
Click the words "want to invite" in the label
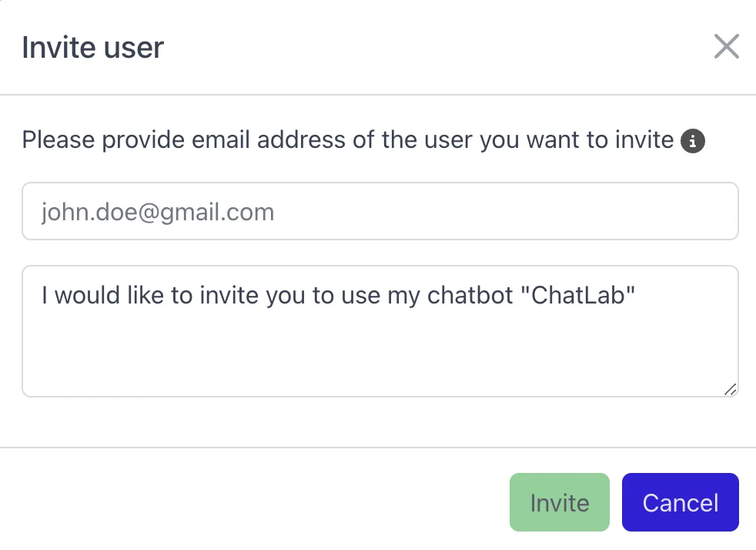[600, 141]
